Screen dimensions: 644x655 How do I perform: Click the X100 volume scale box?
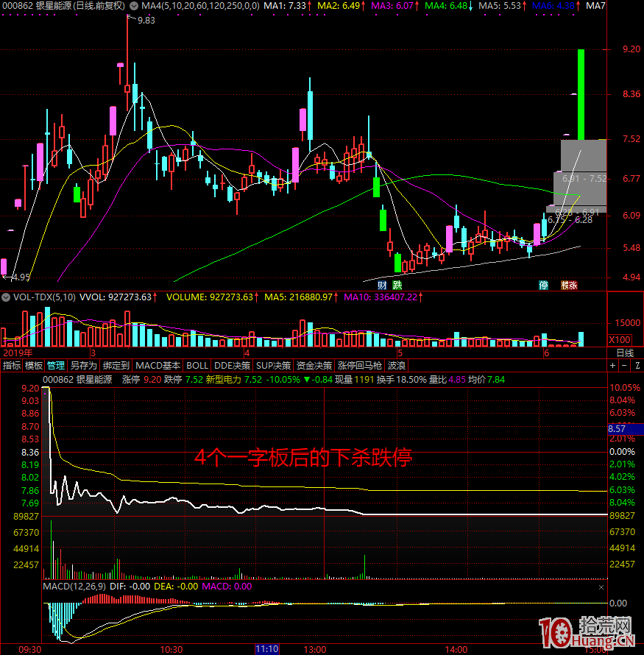pos(620,339)
